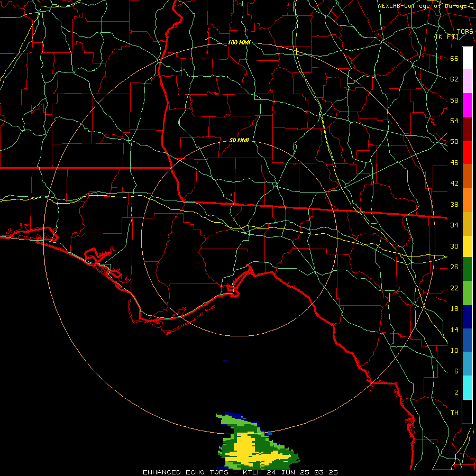Select the gold legend swatch
476x476 pixels.
tap(467, 224)
